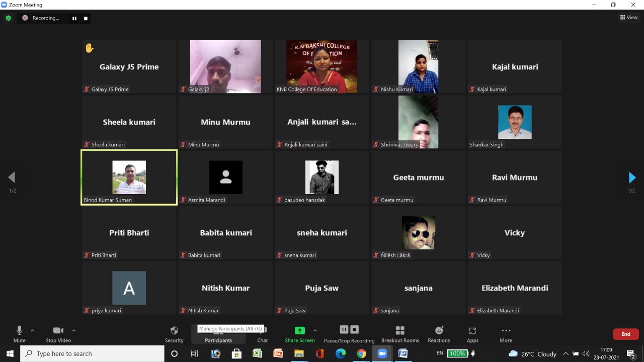This screenshot has width=644, height=362.
Task: Pause the recording in the top indicator
Action: 74,19
